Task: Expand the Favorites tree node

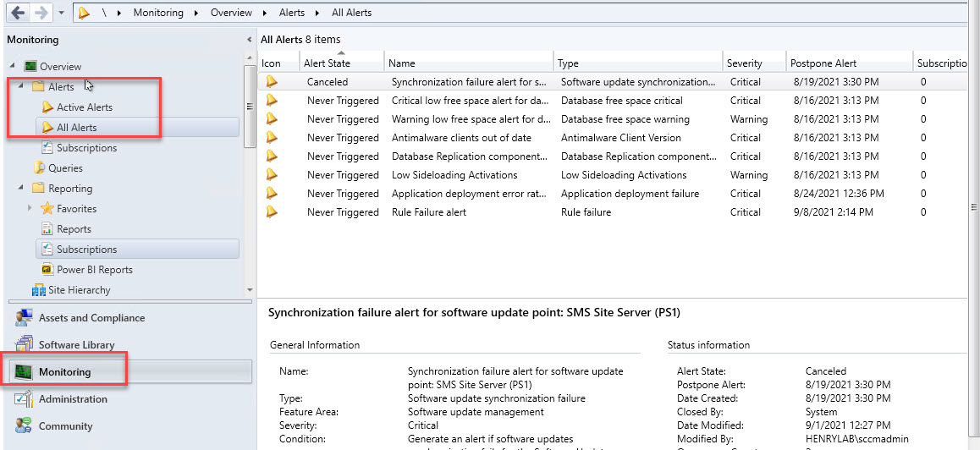Action: point(30,208)
